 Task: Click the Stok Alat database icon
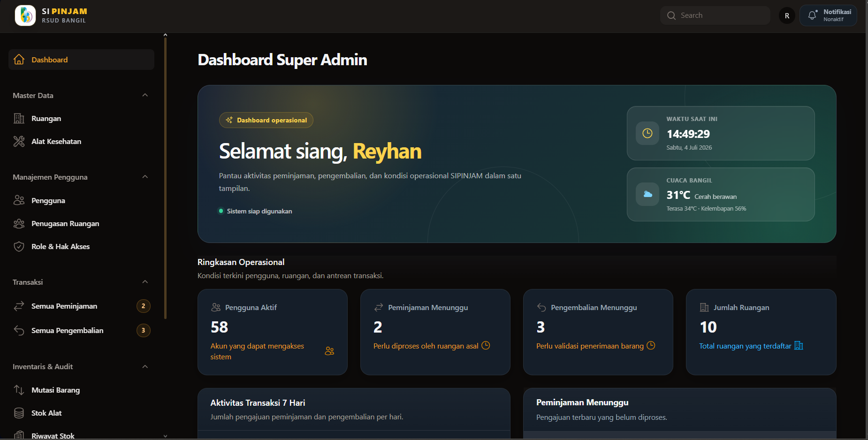[19, 413]
